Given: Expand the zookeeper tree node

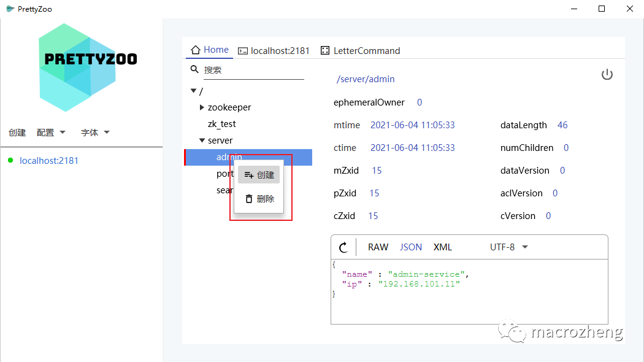Looking at the screenshot, I should [202, 107].
